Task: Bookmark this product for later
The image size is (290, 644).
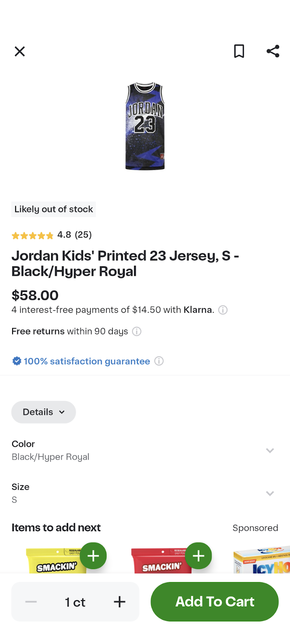Action: click(239, 51)
